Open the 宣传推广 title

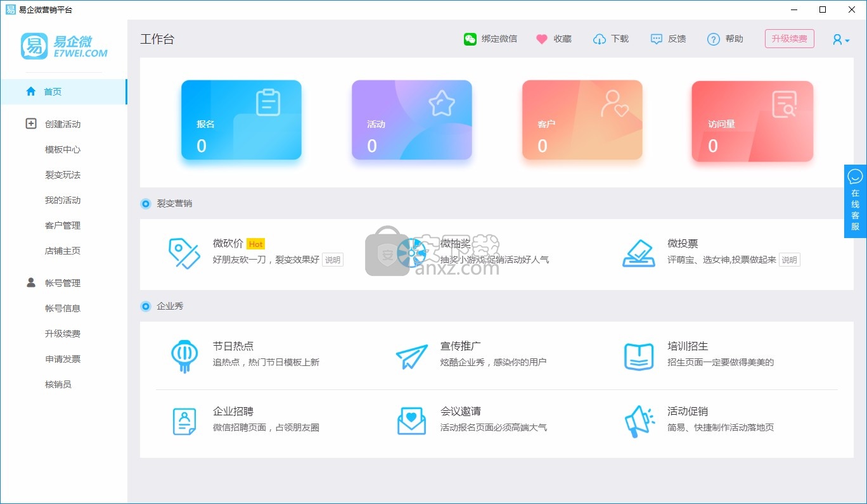click(x=461, y=346)
